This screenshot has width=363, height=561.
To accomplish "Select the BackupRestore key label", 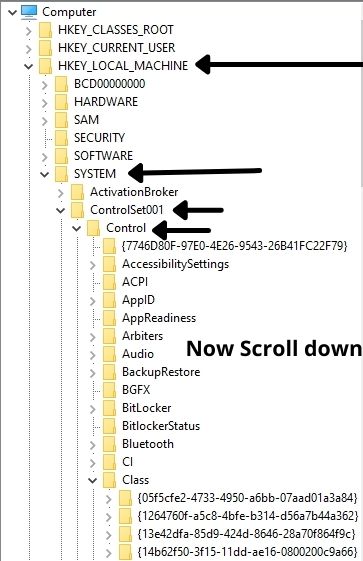I will pos(161,372).
